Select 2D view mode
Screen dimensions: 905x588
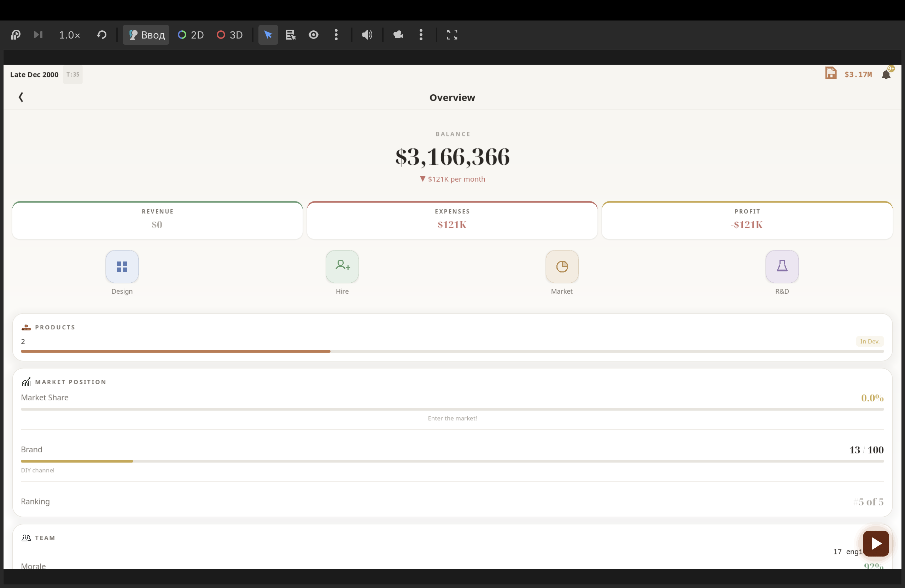point(191,35)
